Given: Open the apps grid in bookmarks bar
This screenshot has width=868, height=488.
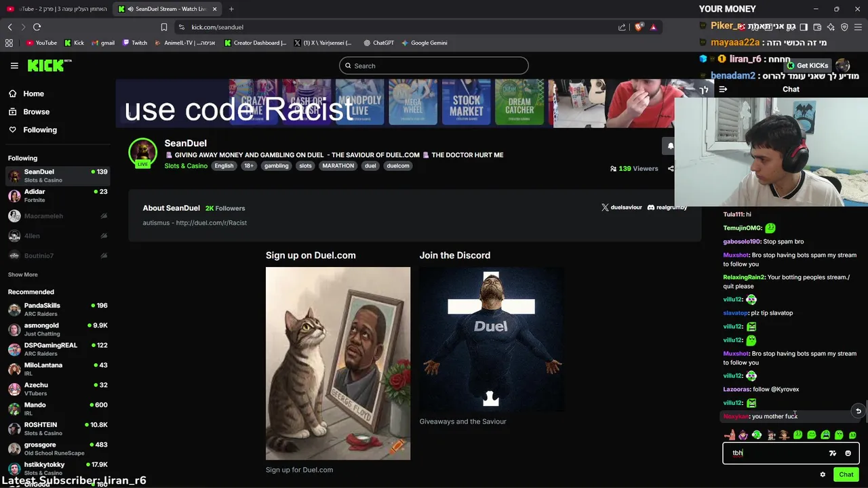Looking at the screenshot, I should tap(9, 43).
